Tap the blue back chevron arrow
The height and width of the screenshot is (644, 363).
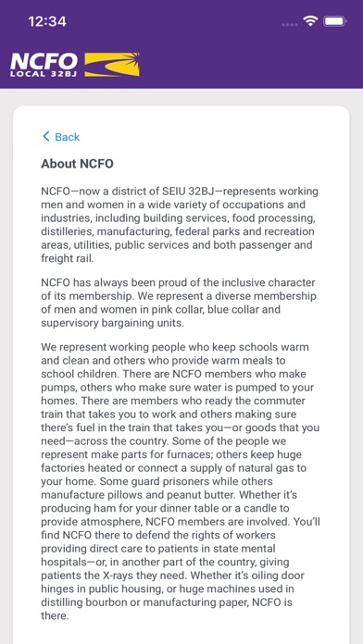pos(46,136)
